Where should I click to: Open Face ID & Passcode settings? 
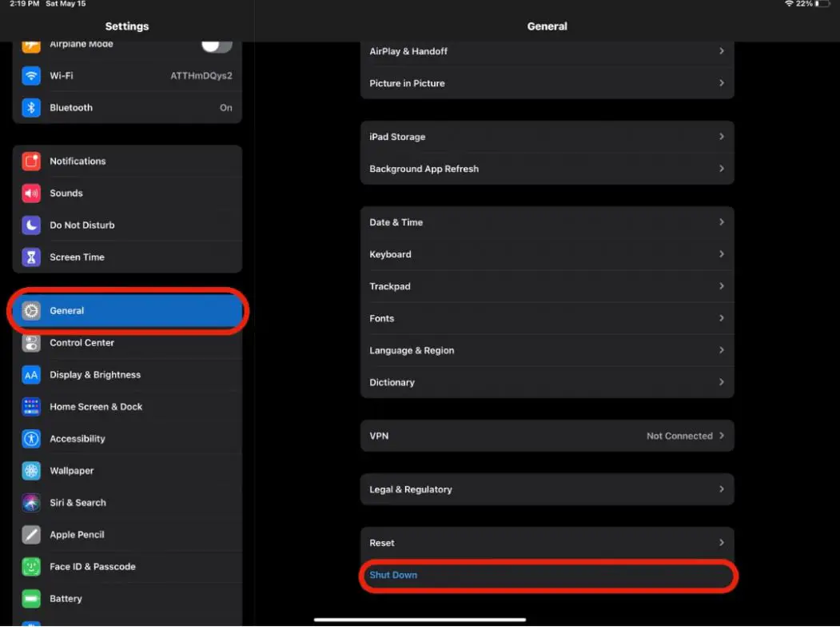coord(92,566)
